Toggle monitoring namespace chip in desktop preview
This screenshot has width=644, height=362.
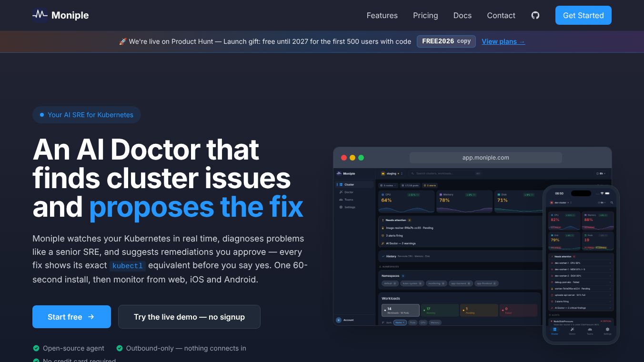(x=436, y=283)
